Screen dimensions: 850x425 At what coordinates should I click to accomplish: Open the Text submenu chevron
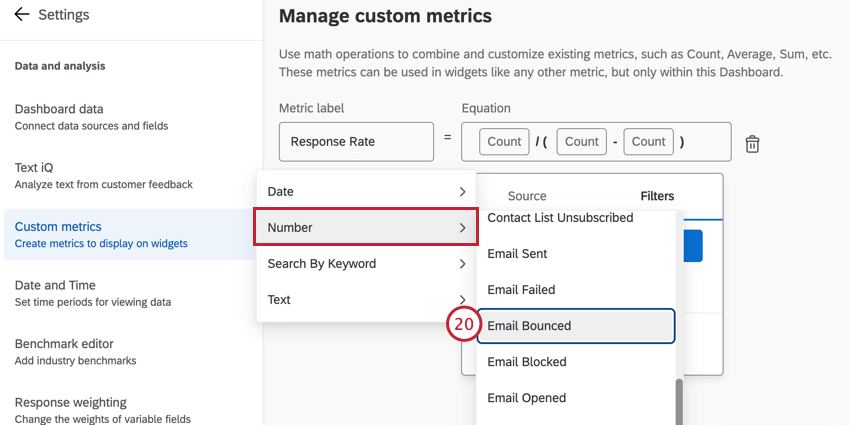point(462,300)
